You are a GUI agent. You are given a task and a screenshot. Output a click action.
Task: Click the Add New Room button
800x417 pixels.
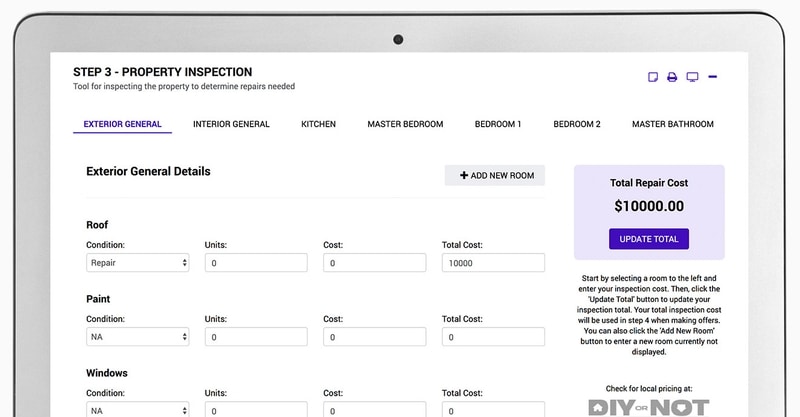tap(496, 176)
